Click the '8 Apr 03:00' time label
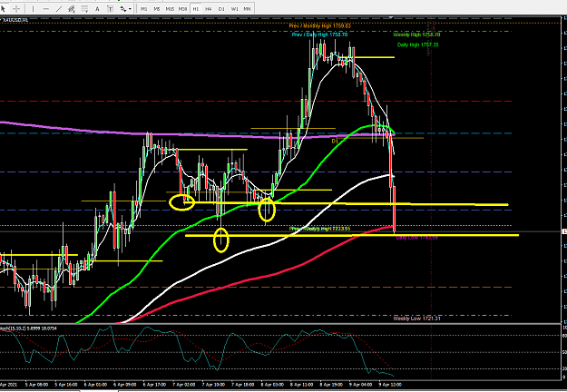 (x=272, y=385)
